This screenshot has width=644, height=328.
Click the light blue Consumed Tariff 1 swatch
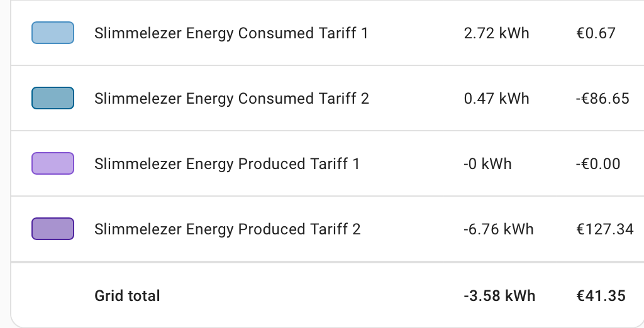pyautogui.click(x=53, y=33)
